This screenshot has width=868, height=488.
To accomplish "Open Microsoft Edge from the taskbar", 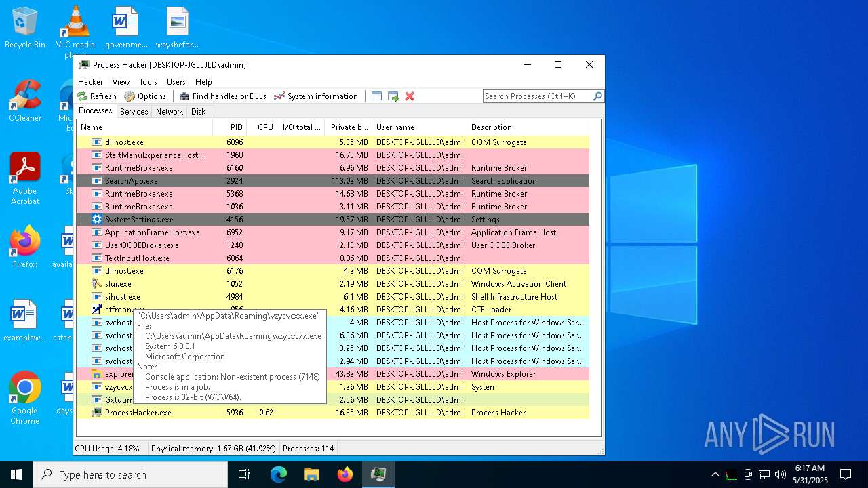I will point(279,474).
